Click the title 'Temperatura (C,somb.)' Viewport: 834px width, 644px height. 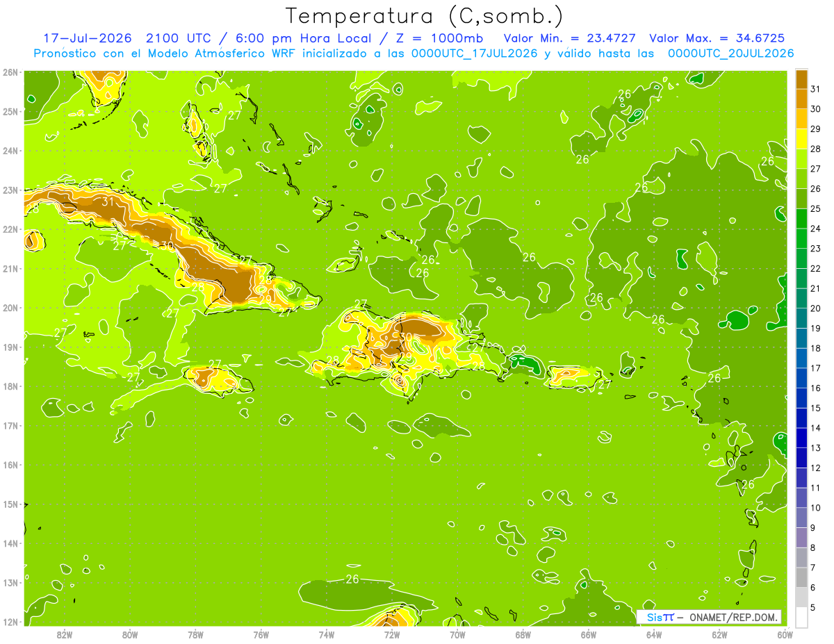tap(424, 15)
